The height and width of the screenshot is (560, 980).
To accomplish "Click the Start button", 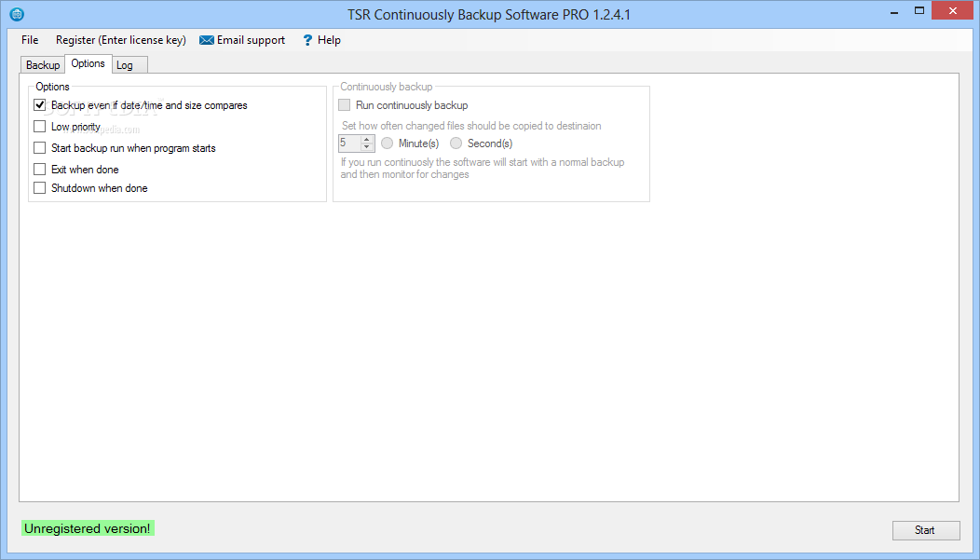I will pyautogui.click(x=926, y=530).
